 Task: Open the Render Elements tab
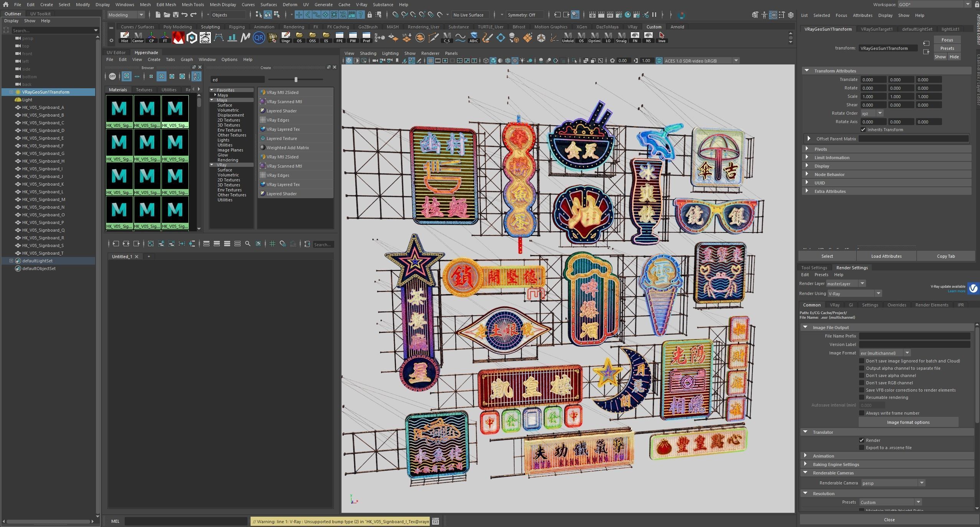coord(932,305)
